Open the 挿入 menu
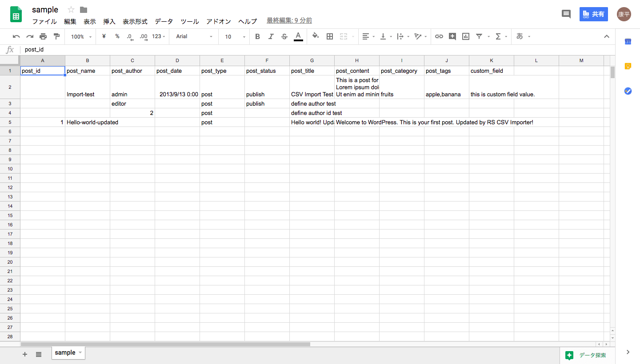 click(x=109, y=21)
